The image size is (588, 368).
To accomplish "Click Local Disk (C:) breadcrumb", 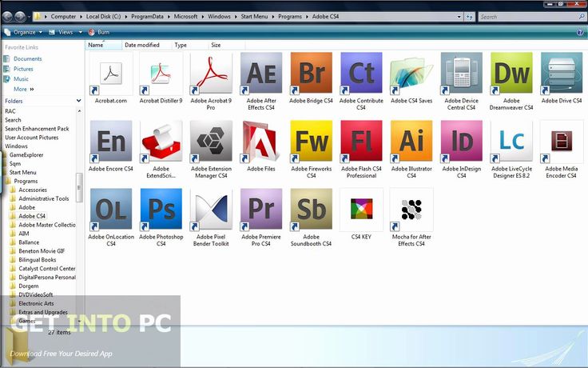I will click(104, 17).
